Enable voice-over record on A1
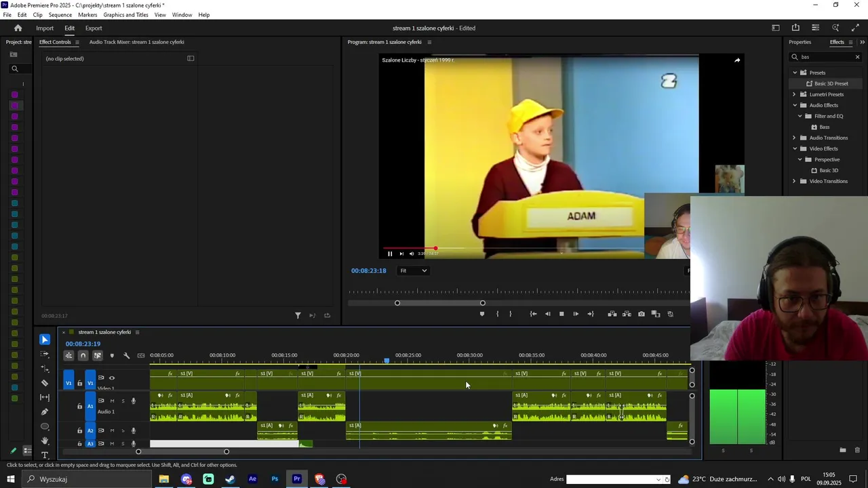This screenshot has height=488, width=868. (134, 401)
